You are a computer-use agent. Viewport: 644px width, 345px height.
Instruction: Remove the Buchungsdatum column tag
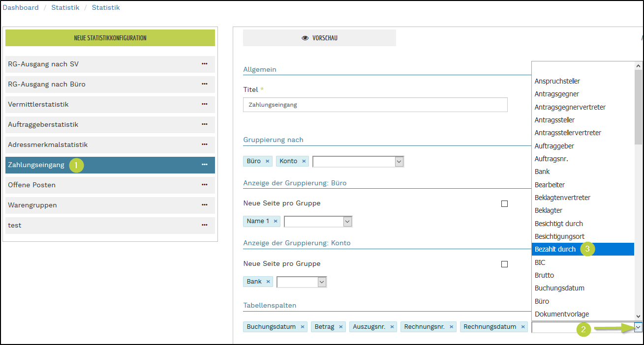pos(303,327)
